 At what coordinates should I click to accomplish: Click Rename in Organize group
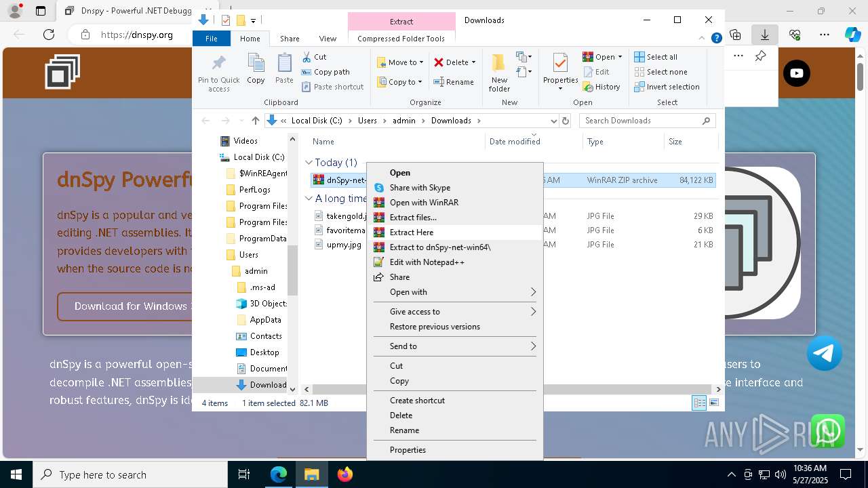click(454, 82)
